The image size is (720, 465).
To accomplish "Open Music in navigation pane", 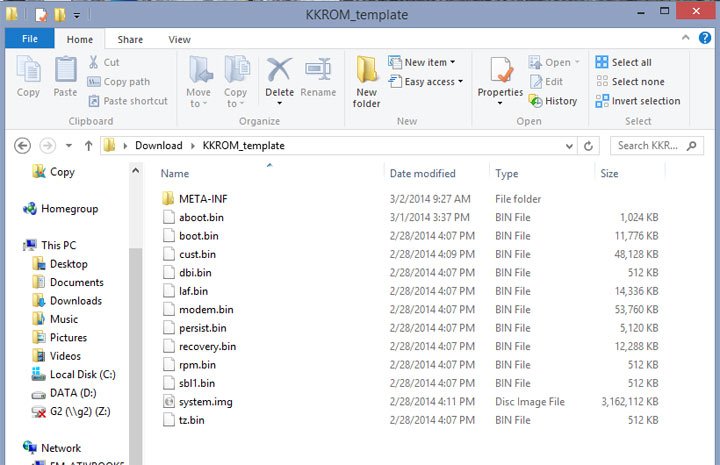I will [64, 319].
